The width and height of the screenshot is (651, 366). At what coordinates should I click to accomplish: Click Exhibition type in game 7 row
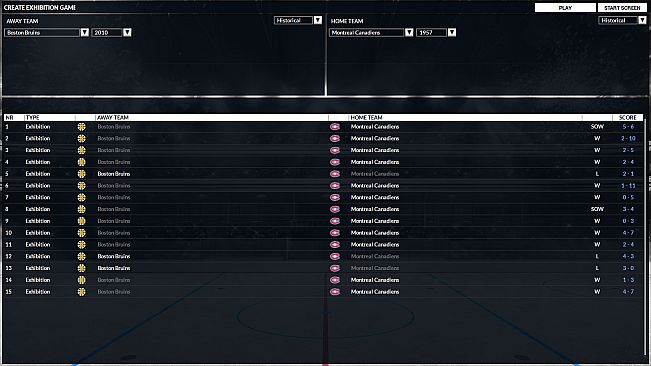38,197
